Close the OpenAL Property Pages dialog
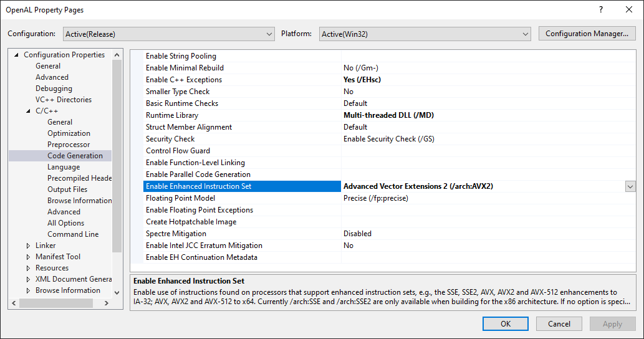 click(629, 9)
